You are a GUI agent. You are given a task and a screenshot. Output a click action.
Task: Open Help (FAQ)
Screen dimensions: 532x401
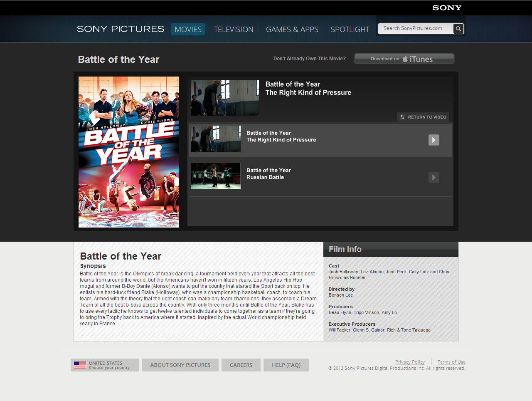click(286, 365)
